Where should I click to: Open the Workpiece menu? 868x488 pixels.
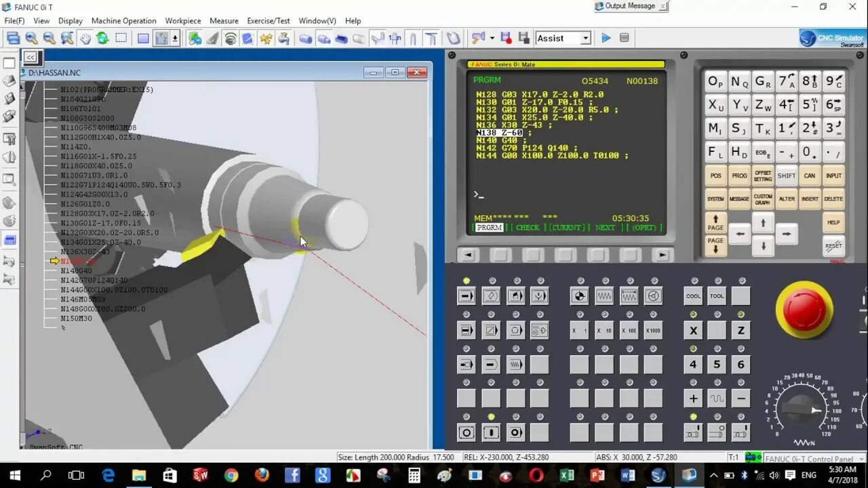[x=183, y=21]
